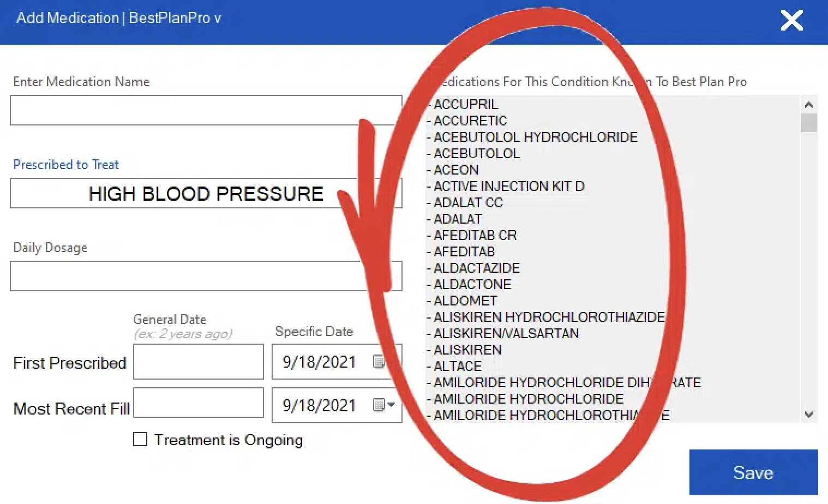Screen dimensions: 828x504
Task: Select ACCUPRIL from the medication list
Action: click(x=466, y=104)
